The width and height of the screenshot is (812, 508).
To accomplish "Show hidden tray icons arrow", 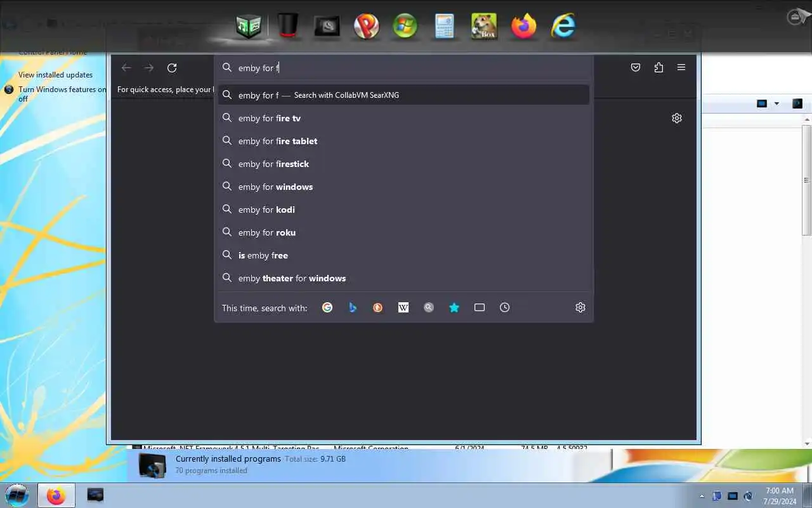I will click(x=702, y=496).
